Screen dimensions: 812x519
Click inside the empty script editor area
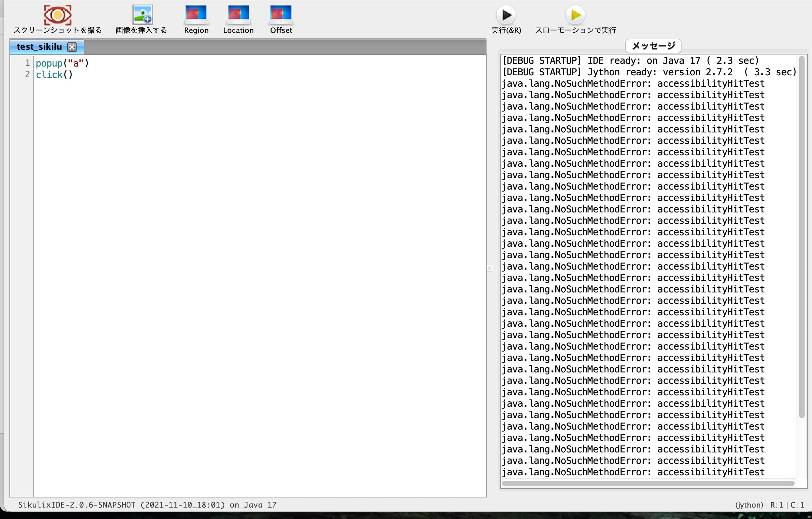(236, 236)
